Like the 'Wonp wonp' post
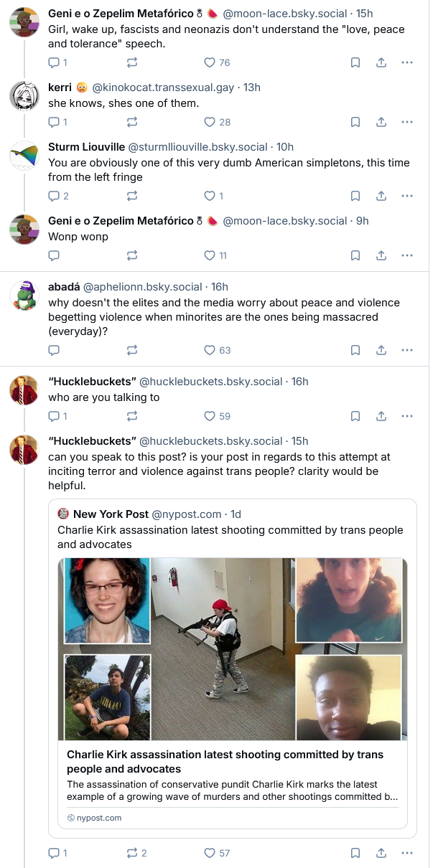433x868 pixels. [210, 255]
